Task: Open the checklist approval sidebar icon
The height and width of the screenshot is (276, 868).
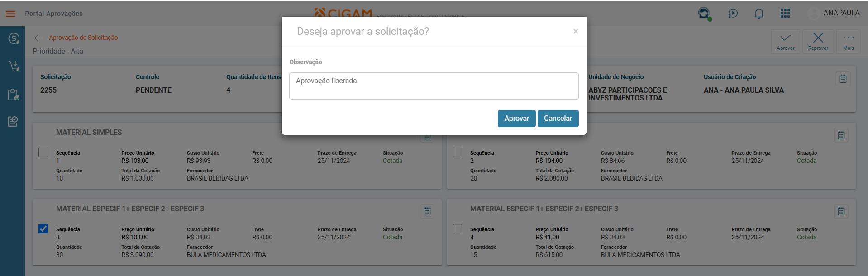Action: click(14, 122)
